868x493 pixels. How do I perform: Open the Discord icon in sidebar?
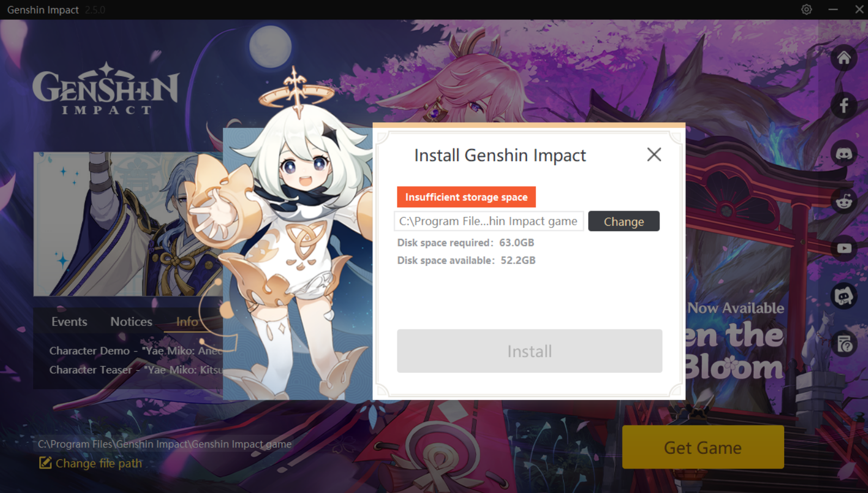tap(844, 153)
